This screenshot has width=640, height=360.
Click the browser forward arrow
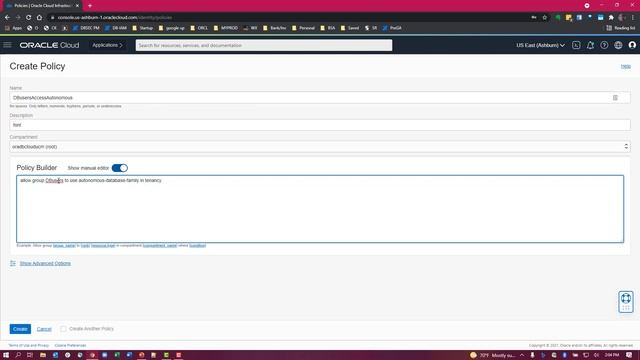[18, 18]
